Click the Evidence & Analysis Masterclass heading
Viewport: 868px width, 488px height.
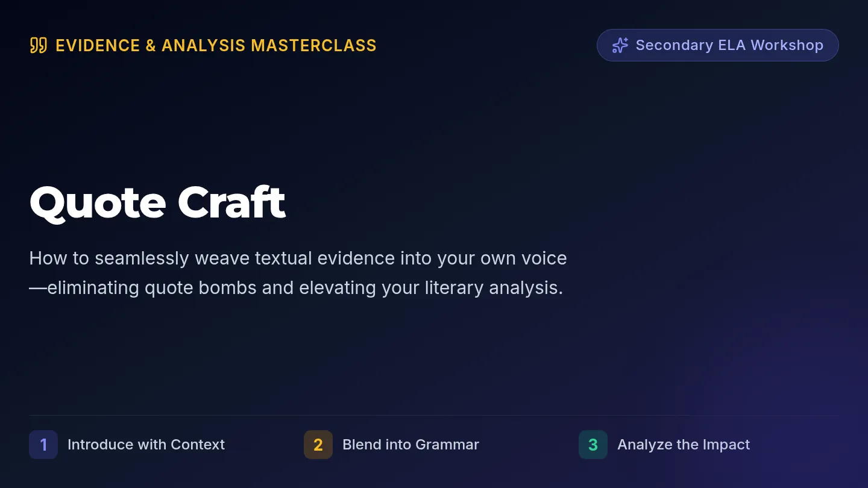coord(216,45)
